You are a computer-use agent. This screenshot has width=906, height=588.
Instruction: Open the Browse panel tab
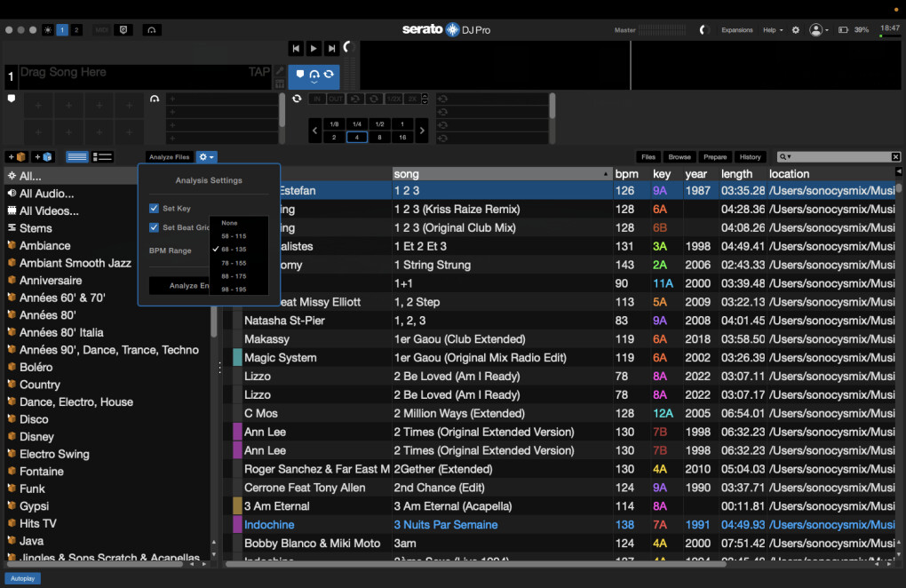pos(679,157)
